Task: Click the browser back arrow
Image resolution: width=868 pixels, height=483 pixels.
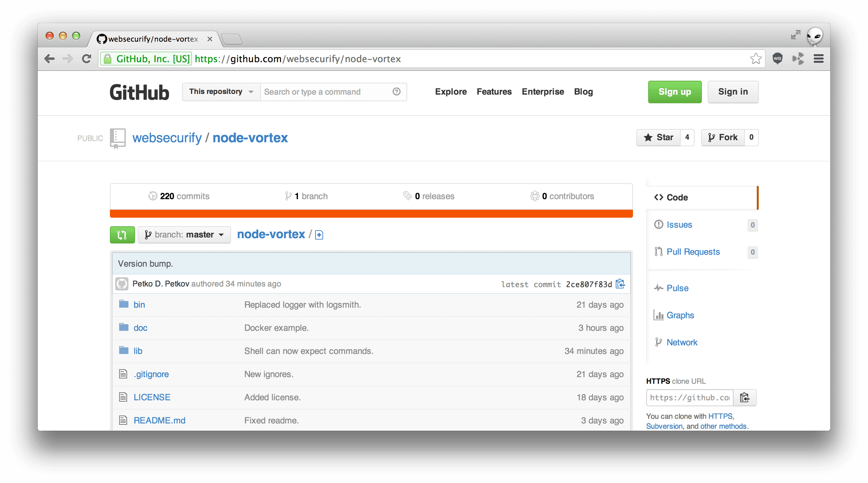Action: (x=49, y=59)
